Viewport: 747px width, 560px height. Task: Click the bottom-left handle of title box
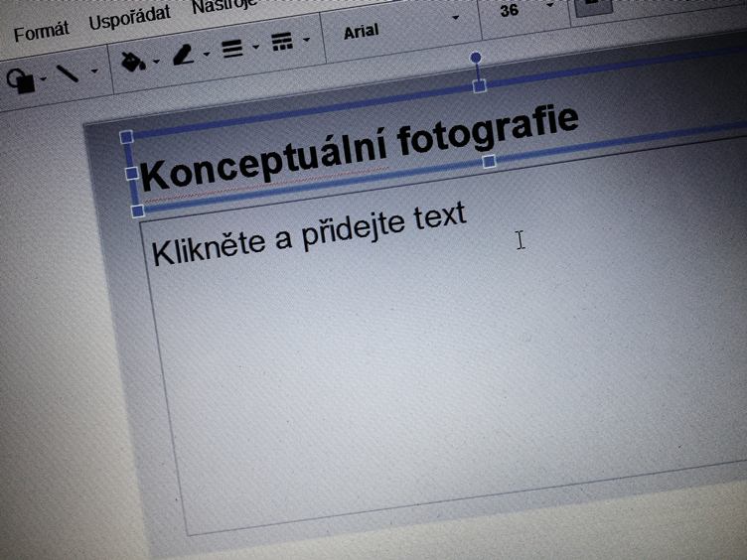pos(138,210)
